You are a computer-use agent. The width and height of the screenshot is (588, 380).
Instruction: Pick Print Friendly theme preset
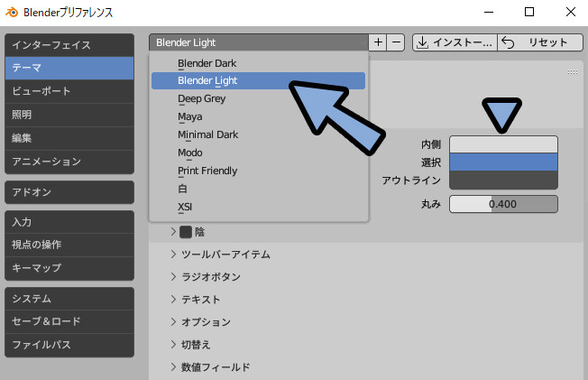point(258,171)
